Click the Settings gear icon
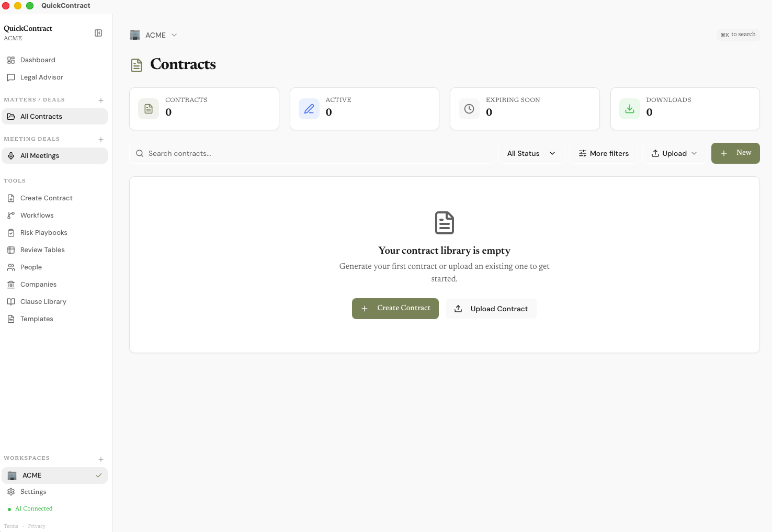The width and height of the screenshot is (772, 532). point(11,492)
